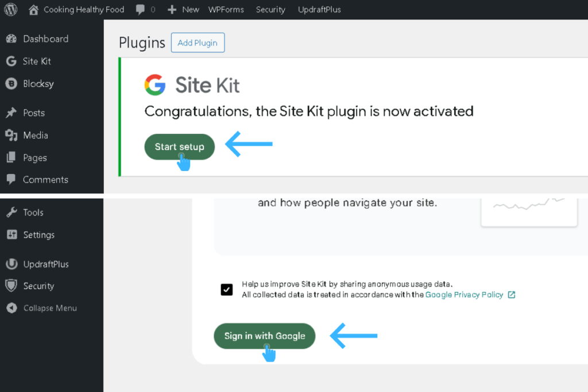Open the WPForms menu in the top bar
Image resolution: width=588 pixels, height=392 pixels.
coord(226,9)
